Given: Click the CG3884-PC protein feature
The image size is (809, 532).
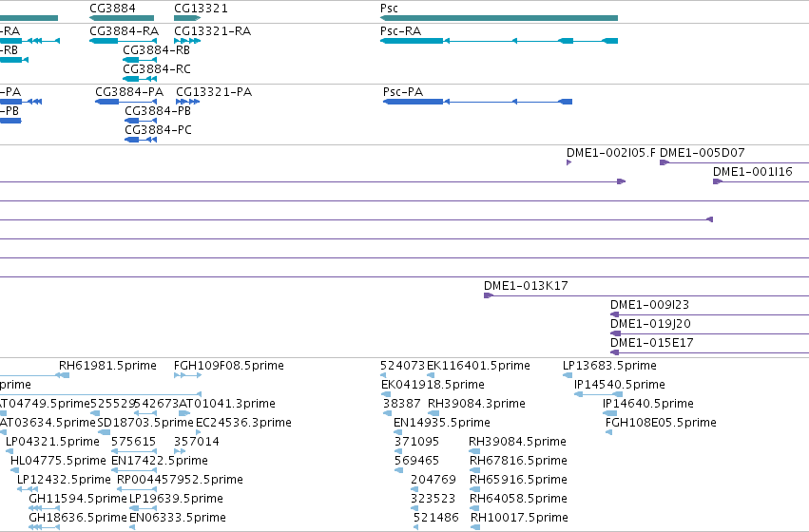Looking at the screenshot, I should coord(141,140).
